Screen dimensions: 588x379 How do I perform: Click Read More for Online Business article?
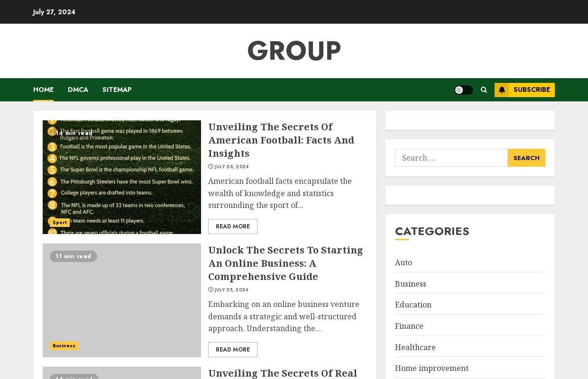point(233,350)
